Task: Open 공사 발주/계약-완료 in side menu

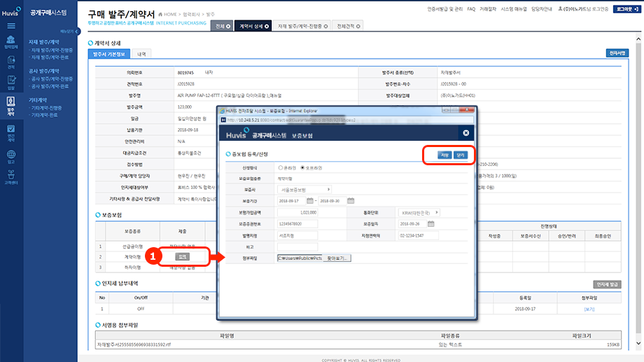Action: [50, 87]
